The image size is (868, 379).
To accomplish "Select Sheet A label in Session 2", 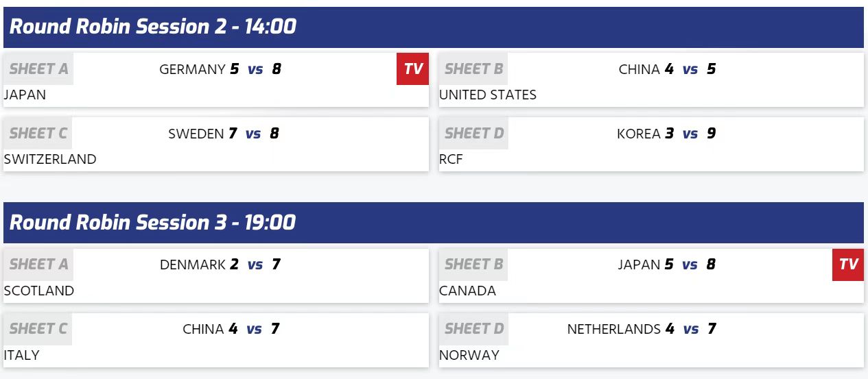I will pyautogui.click(x=38, y=69).
